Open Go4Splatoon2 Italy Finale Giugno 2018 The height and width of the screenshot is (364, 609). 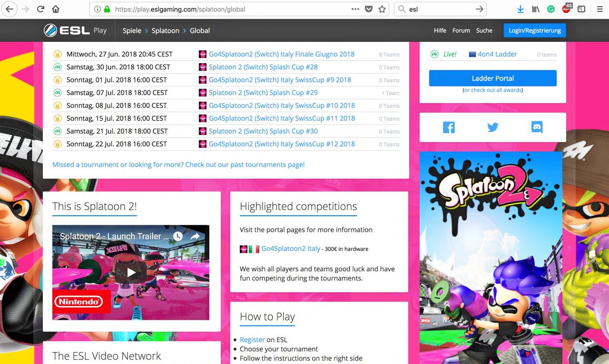[x=282, y=54]
